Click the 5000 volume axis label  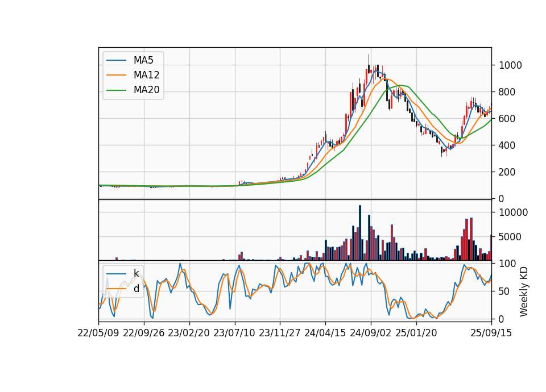click(x=510, y=237)
